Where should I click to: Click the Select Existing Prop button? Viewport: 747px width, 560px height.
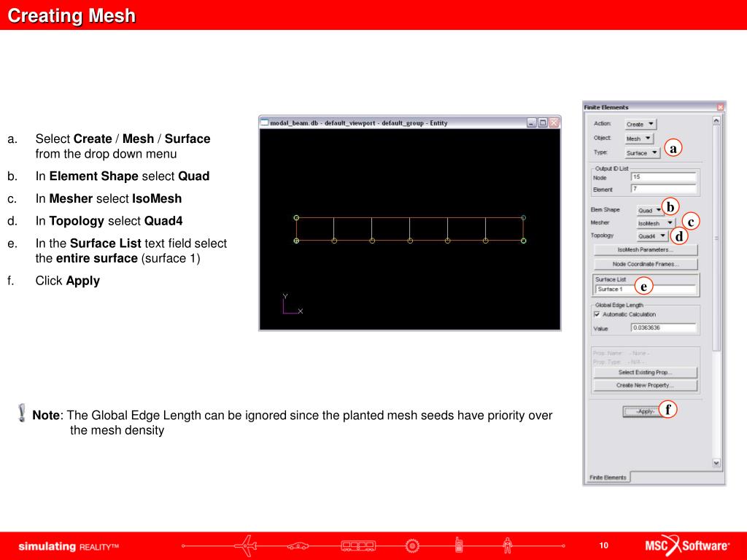pos(645,373)
